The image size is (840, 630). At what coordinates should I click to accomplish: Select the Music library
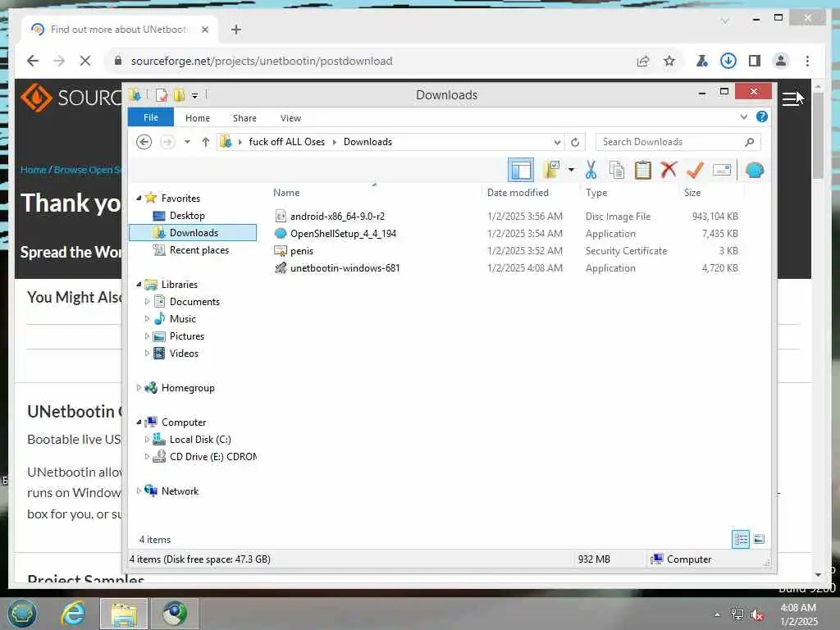(x=183, y=319)
